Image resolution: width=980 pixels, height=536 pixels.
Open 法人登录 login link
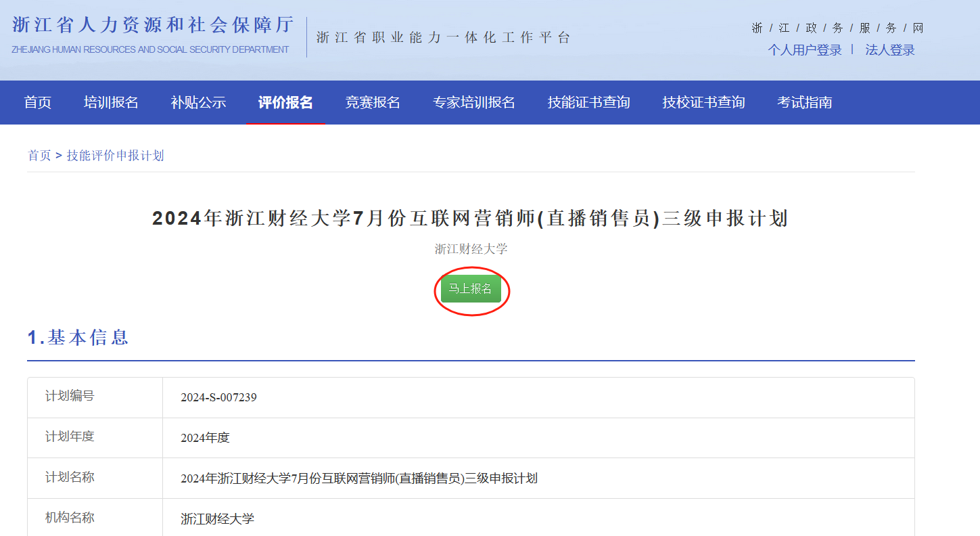point(889,50)
